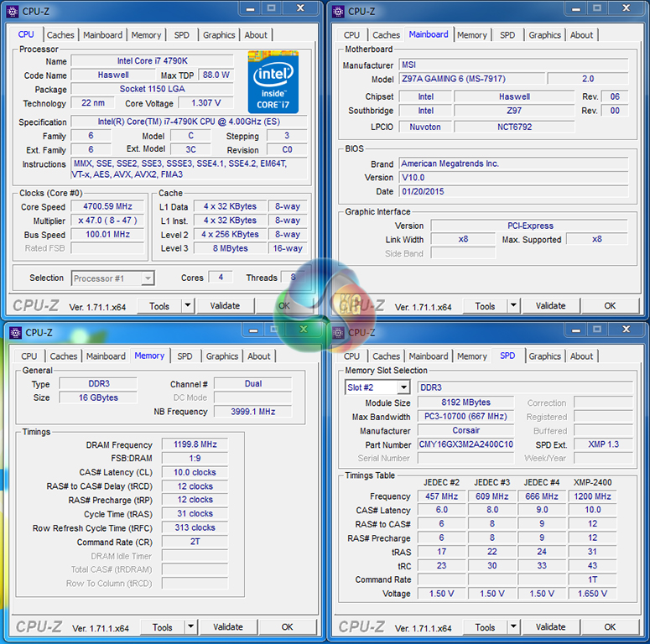The height and width of the screenshot is (644, 650).
Task: Select About tab in the DRAM timings window
Action: point(259,356)
